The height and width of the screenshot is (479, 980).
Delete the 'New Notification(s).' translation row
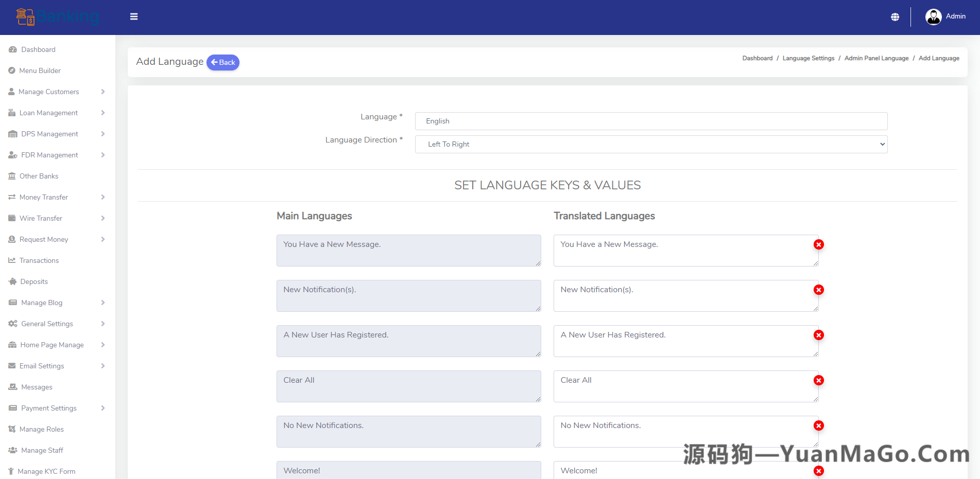pyautogui.click(x=818, y=290)
